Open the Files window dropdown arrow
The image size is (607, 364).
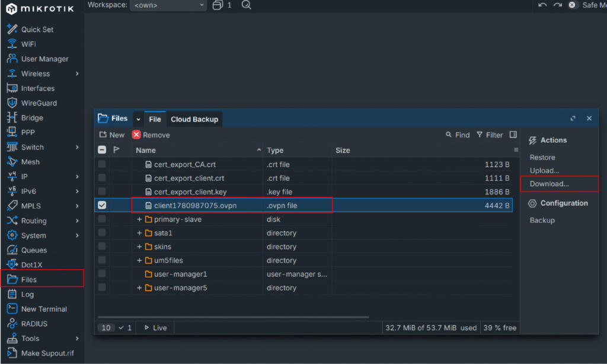click(138, 119)
